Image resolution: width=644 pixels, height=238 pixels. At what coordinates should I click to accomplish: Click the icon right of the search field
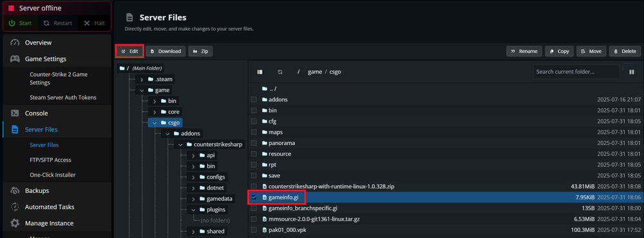(632, 72)
